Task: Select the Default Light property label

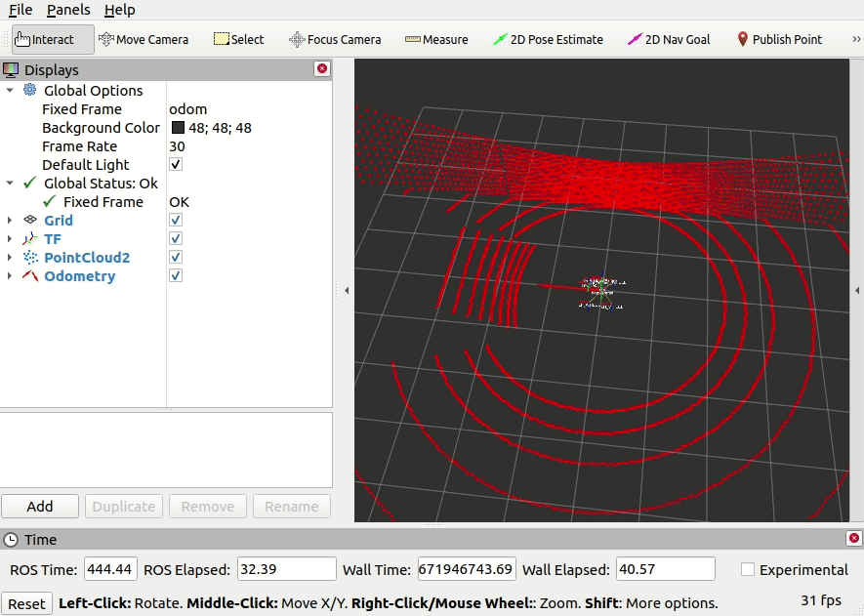Action: (x=85, y=164)
